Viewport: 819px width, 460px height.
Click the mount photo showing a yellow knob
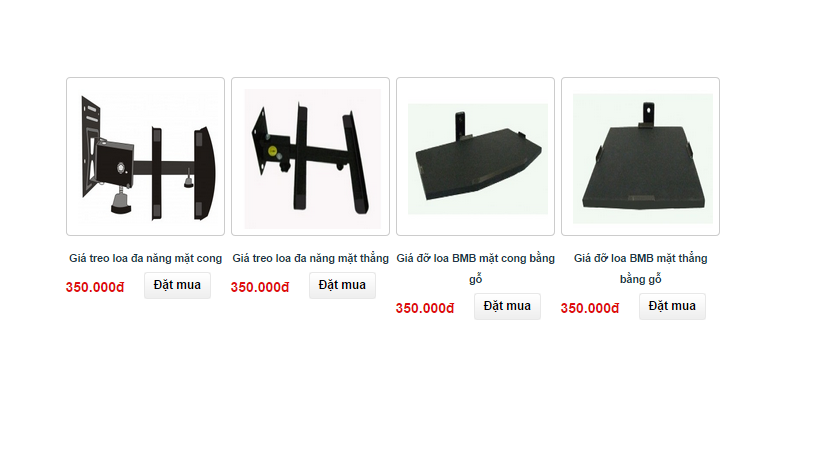[310, 157]
